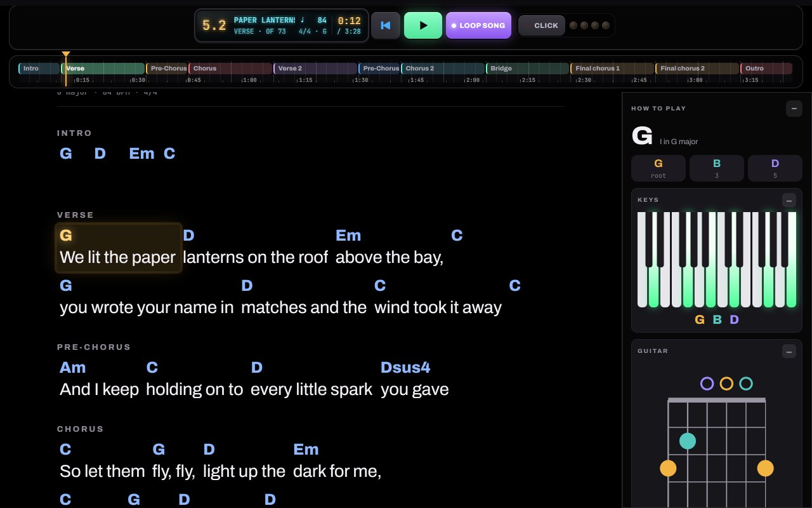Go to Final chorus 1 on the timeline
The image size is (812, 508).
[612, 69]
